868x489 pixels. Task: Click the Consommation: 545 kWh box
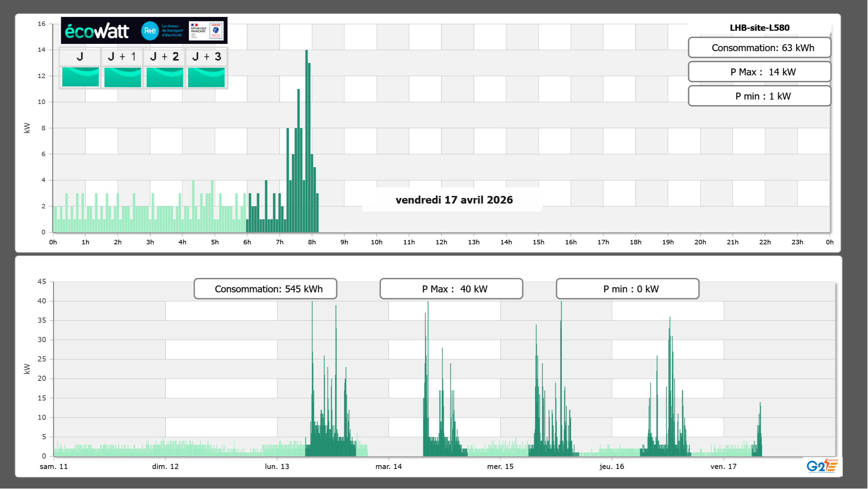pyautogui.click(x=265, y=289)
